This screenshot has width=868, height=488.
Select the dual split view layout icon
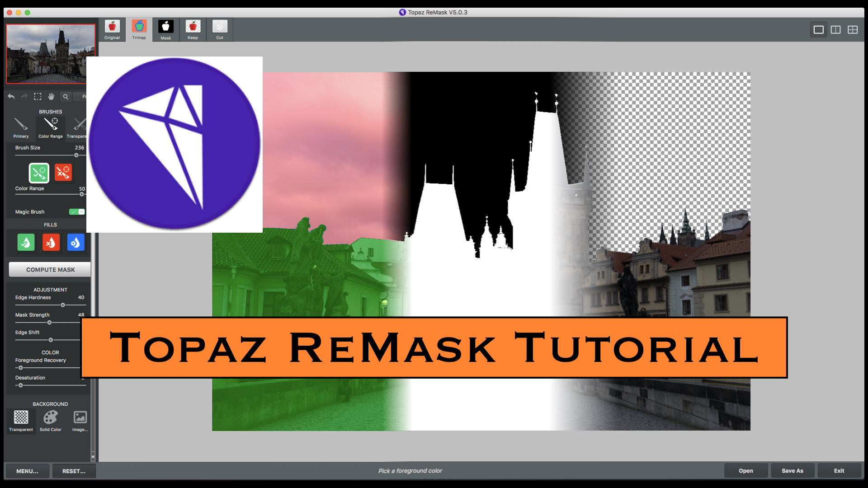point(836,30)
